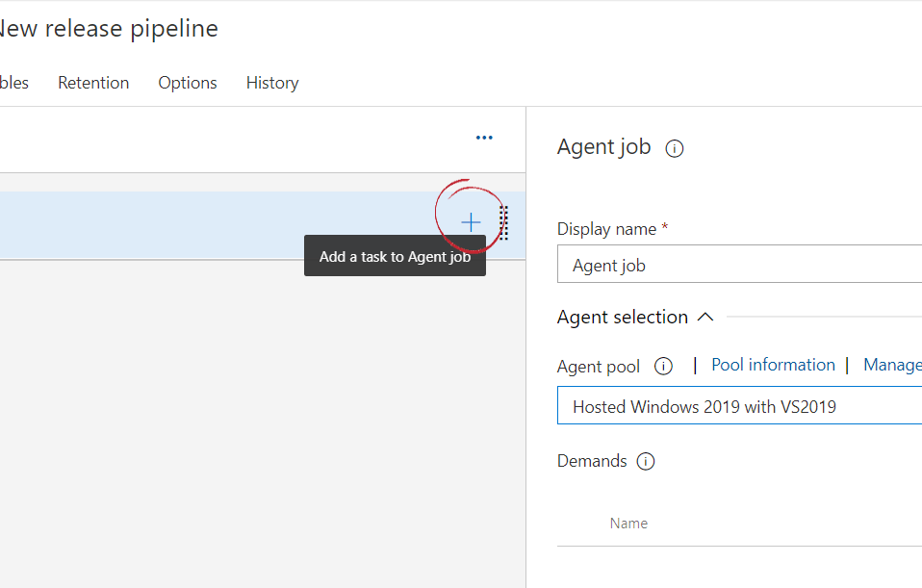Select the partially visible Variables tab
The image size is (922, 588).
point(13,83)
